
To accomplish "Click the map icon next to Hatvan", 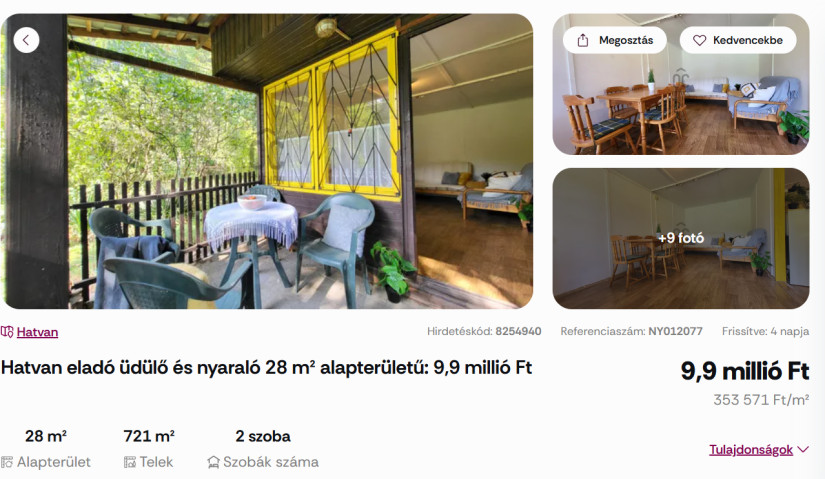I will (7, 332).
